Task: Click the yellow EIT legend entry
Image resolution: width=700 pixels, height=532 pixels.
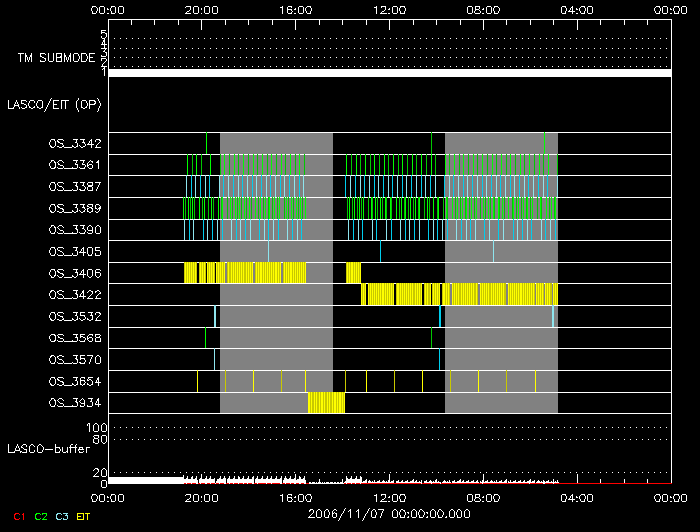Action: pyautogui.click(x=83, y=516)
